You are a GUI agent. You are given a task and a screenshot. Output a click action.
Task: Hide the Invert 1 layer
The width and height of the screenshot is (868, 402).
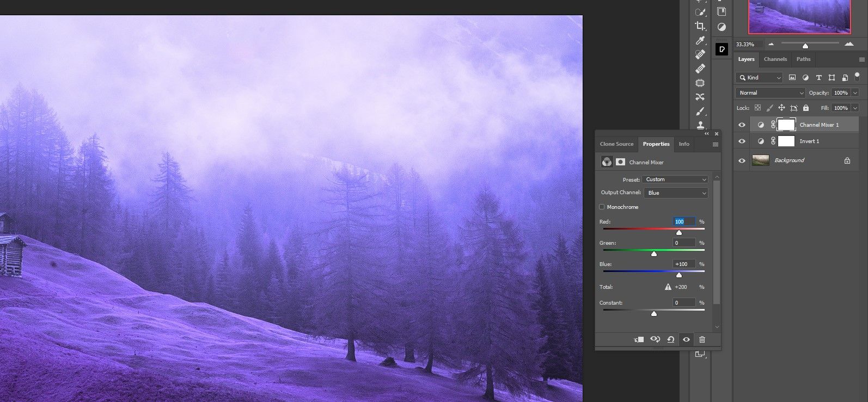point(742,141)
